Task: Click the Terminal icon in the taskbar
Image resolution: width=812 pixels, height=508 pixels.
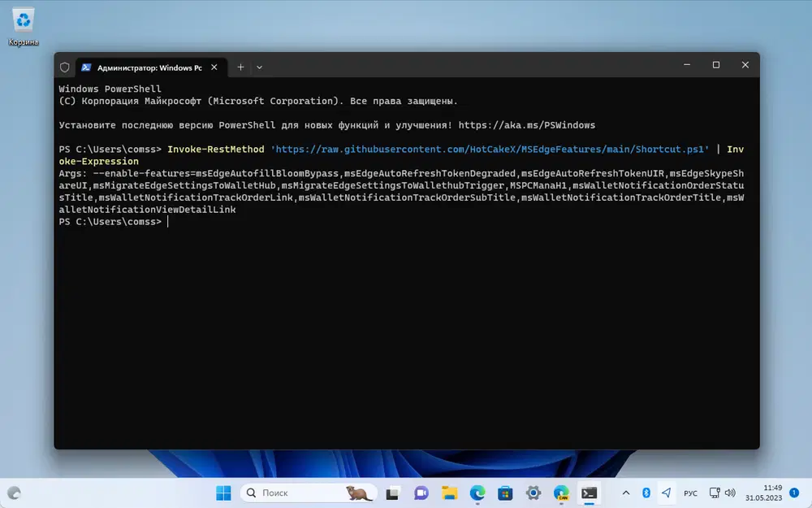Action: [x=589, y=493]
